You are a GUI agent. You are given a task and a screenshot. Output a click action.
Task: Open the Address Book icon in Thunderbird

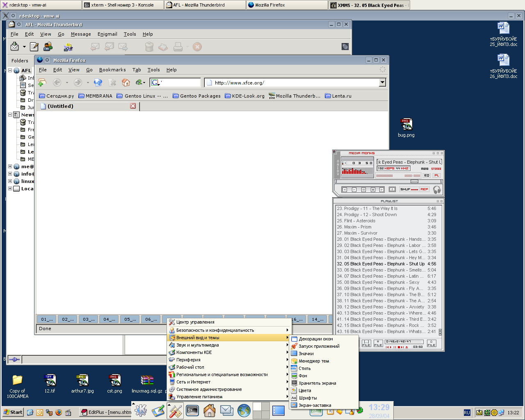pos(48,47)
